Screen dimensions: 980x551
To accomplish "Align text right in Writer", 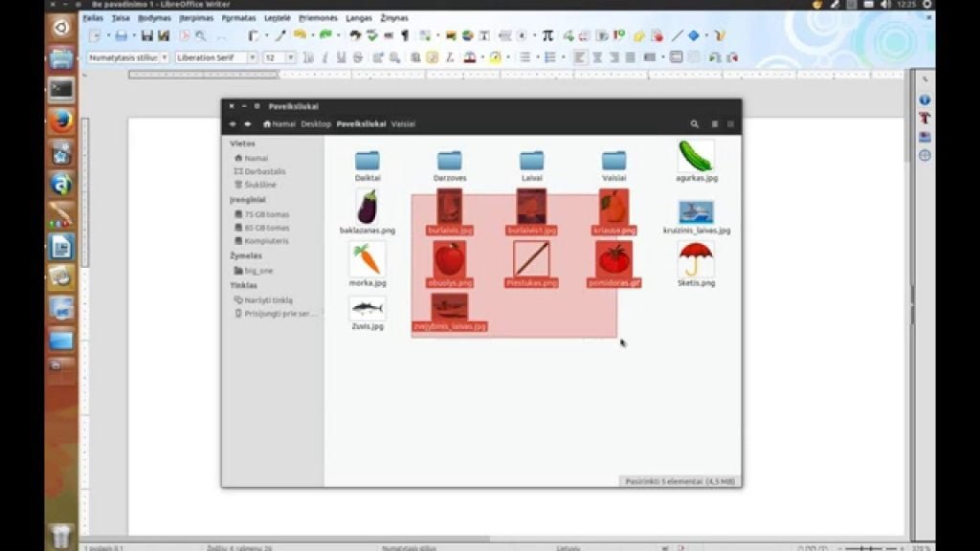I will [613, 57].
